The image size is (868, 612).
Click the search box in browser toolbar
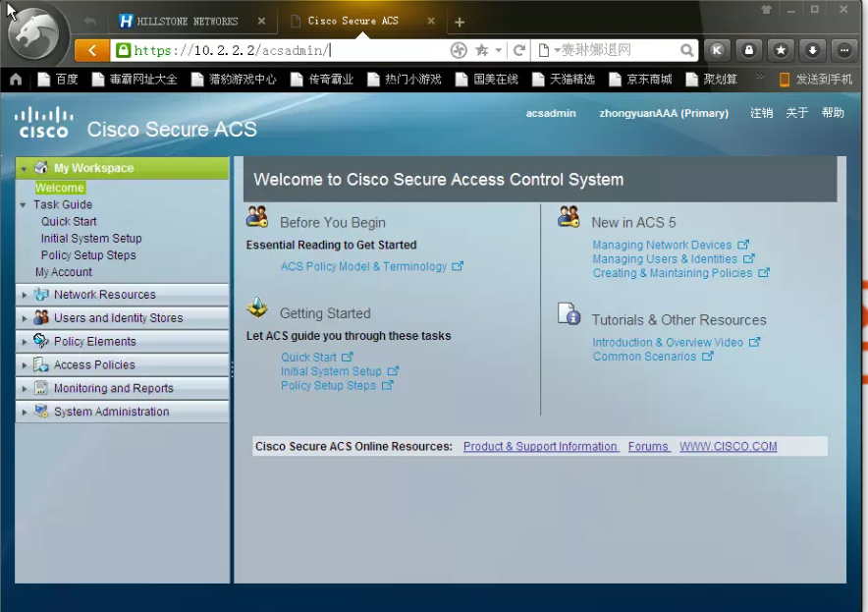pyautogui.click(x=615, y=50)
